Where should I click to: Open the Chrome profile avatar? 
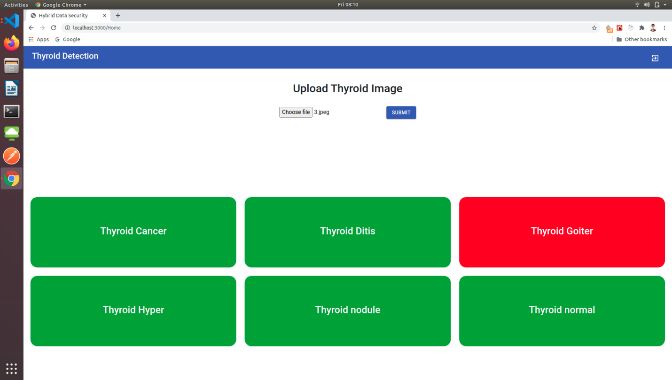click(653, 28)
